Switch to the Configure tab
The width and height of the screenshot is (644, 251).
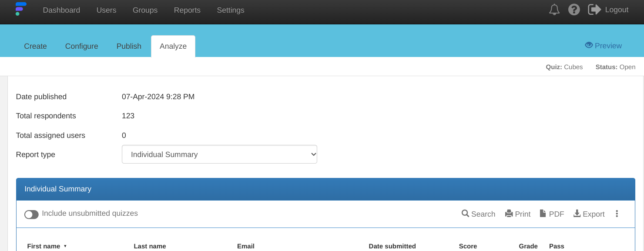point(81,46)
